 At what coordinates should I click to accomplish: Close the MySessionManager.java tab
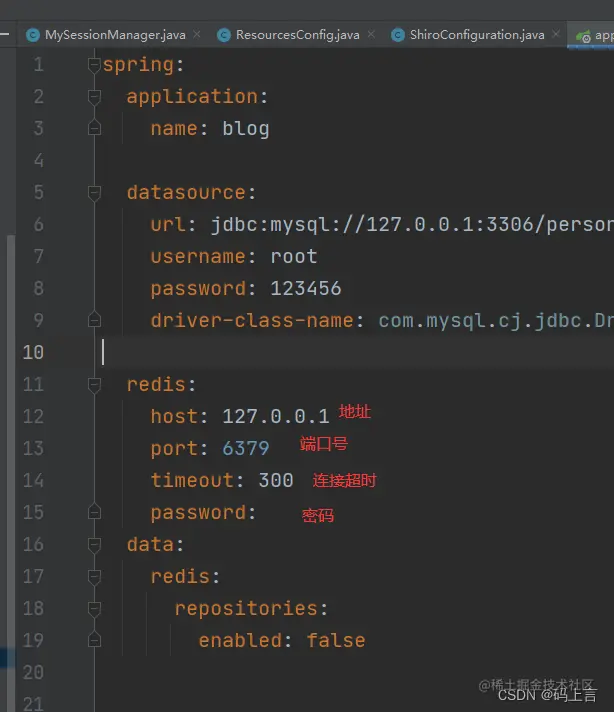click(197, 35)
